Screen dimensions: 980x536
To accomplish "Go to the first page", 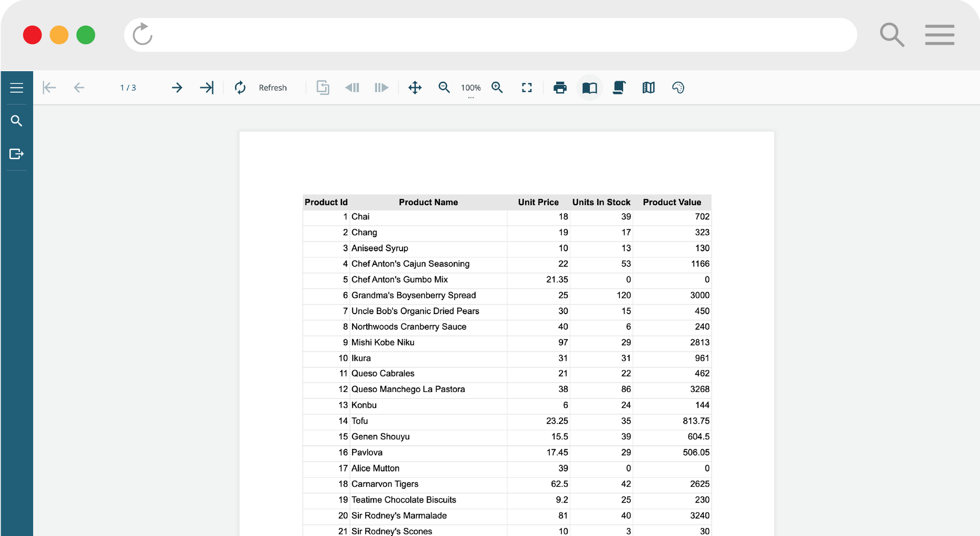I will tap(49, 87).
